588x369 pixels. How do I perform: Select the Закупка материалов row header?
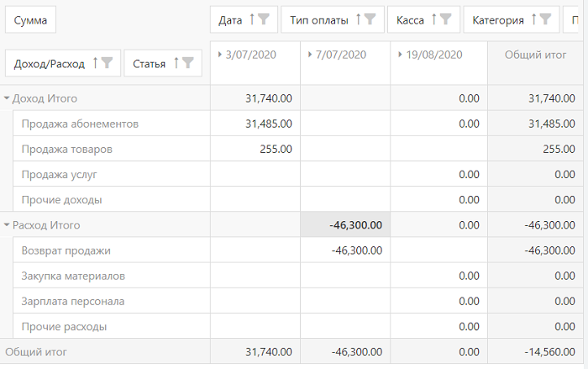[x=112, y=276]
